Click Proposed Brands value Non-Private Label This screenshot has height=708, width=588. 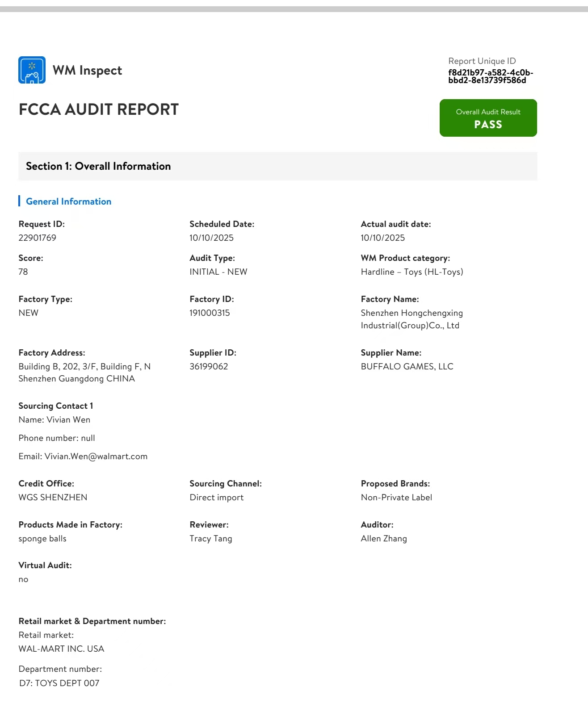click(396, 497)
